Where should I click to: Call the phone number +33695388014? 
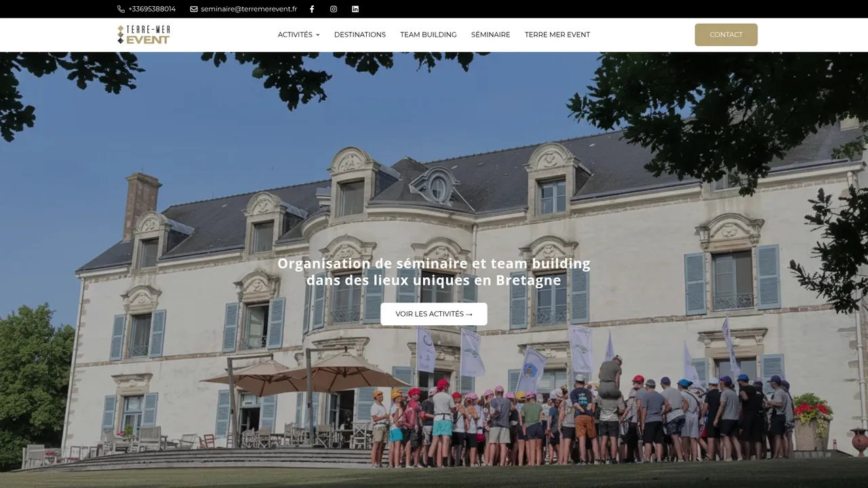pyautogui.click(x=152, y=9)
